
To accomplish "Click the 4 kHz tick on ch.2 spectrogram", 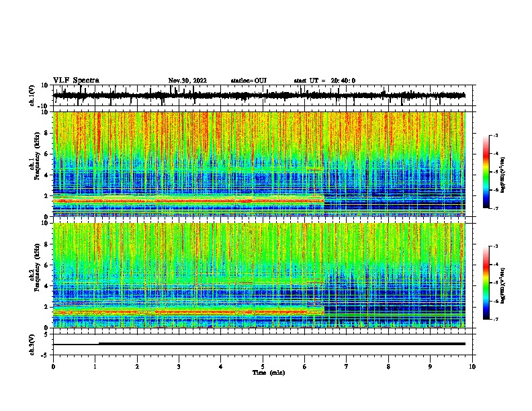I will (x=46, y=286).
